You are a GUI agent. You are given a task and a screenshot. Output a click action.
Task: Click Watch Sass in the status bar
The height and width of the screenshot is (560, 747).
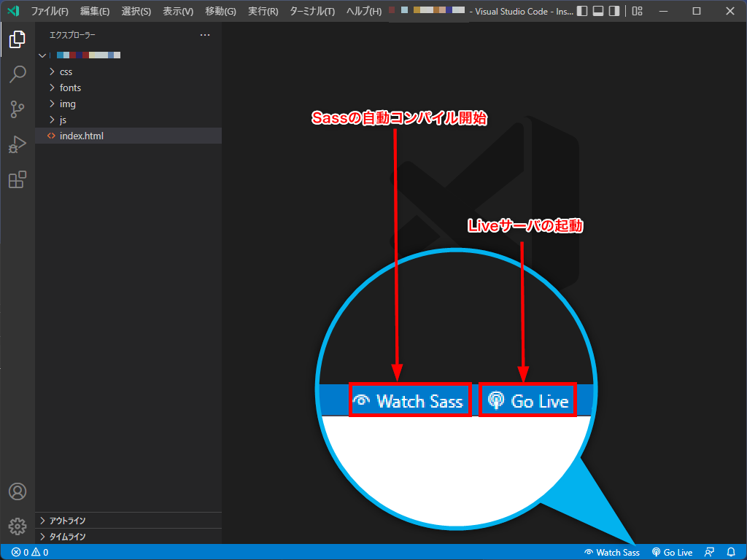pyautogui.click(x=612, y=553)
